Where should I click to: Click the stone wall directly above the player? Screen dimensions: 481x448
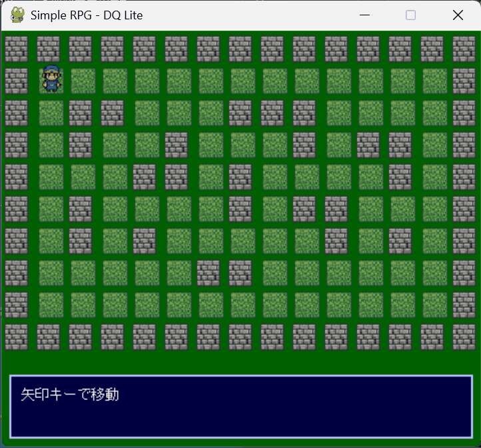click(x=49, y=49)
